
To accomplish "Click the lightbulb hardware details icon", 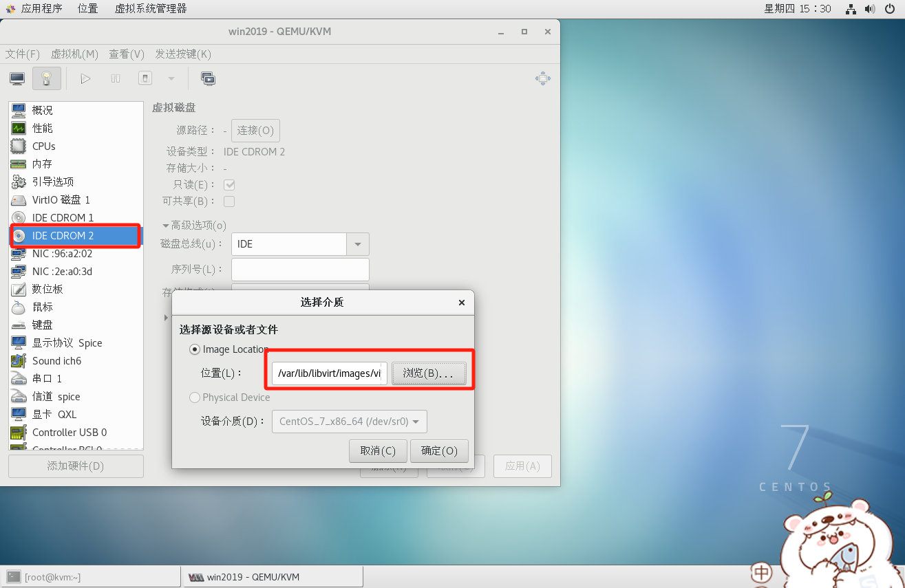I will point(47,78).
